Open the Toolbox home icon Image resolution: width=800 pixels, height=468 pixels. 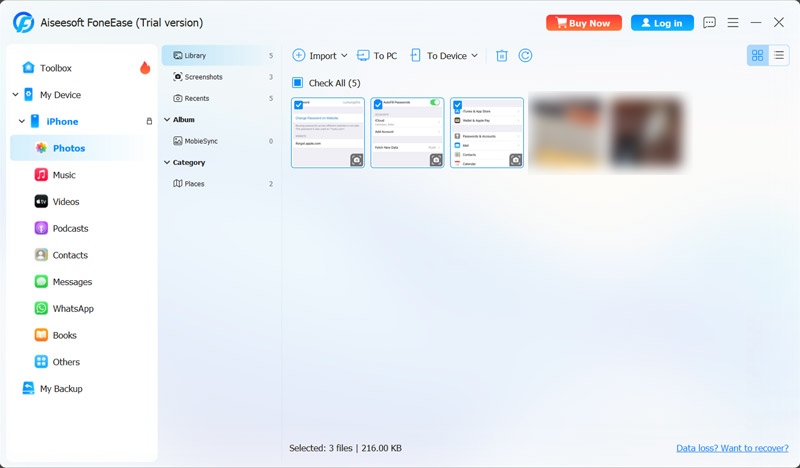click(29, 67)
